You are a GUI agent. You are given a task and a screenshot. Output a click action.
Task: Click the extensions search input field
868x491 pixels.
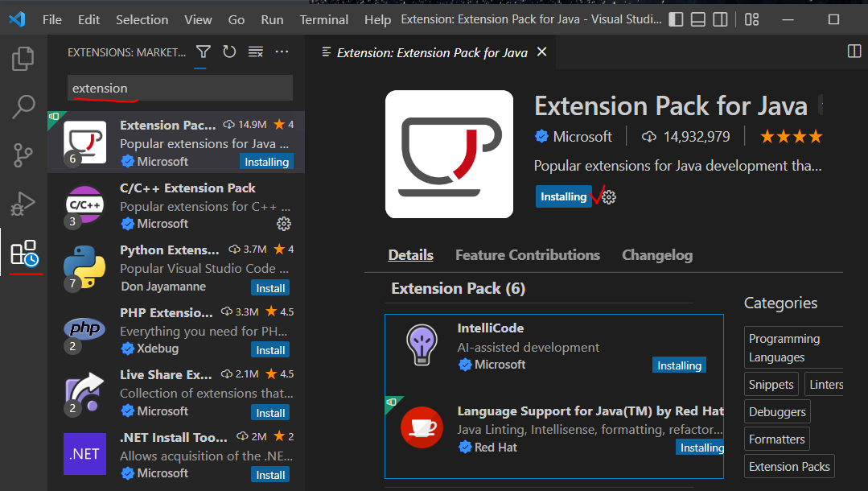(x=180, y=88)
